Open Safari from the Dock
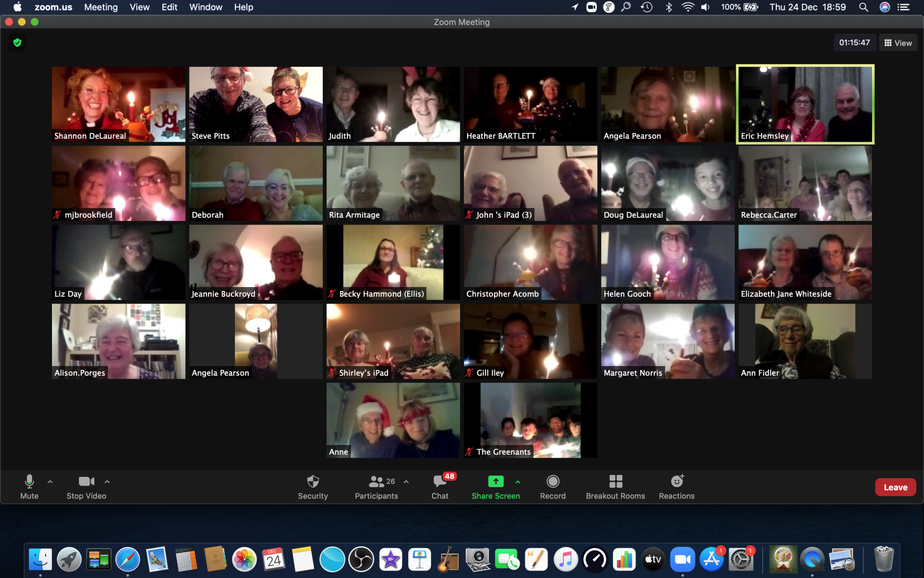924x578 pixels. tap(128, 560)
